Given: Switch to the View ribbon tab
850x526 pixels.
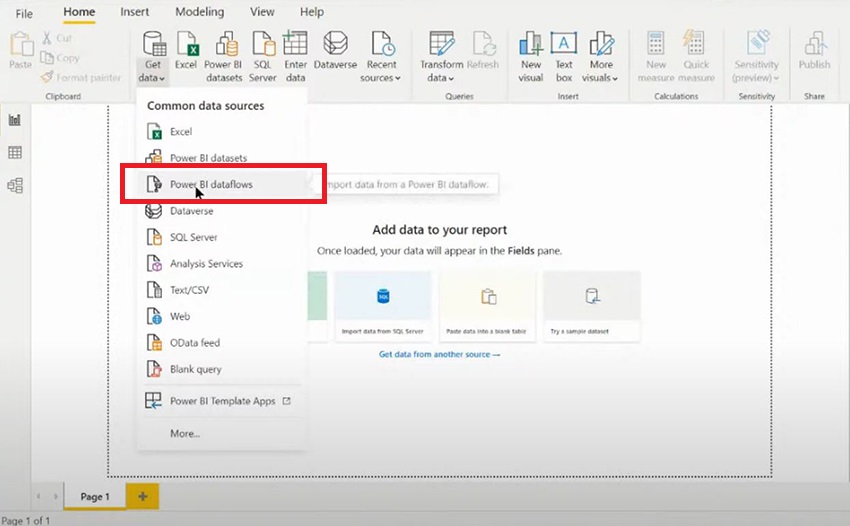Looking at the screenshot, I should pos(262,12).
